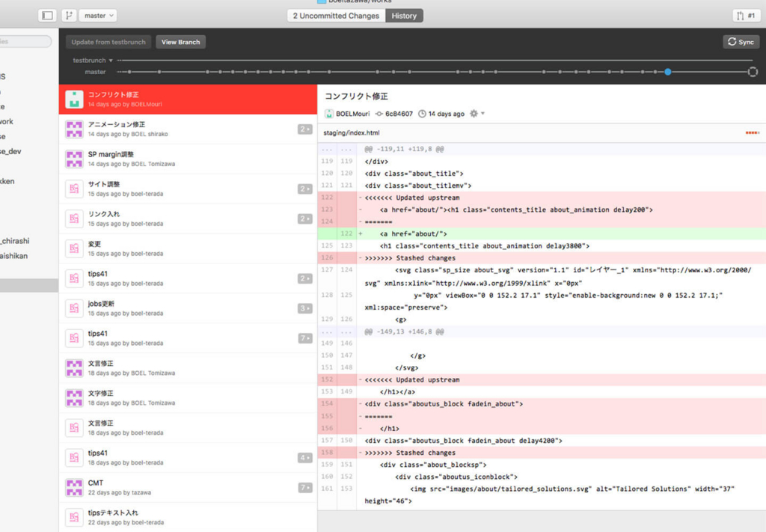The image size is (766, 532).
Task: Click boel-terada avatar on 変更
Action: (74, 248)
